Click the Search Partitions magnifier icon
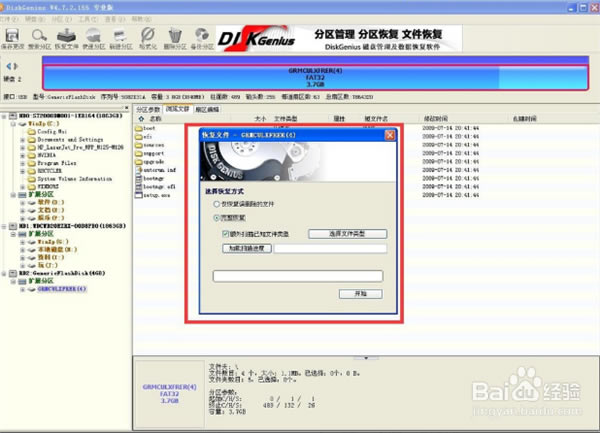This screenshot has height=433, width=600. click(38, 36)
